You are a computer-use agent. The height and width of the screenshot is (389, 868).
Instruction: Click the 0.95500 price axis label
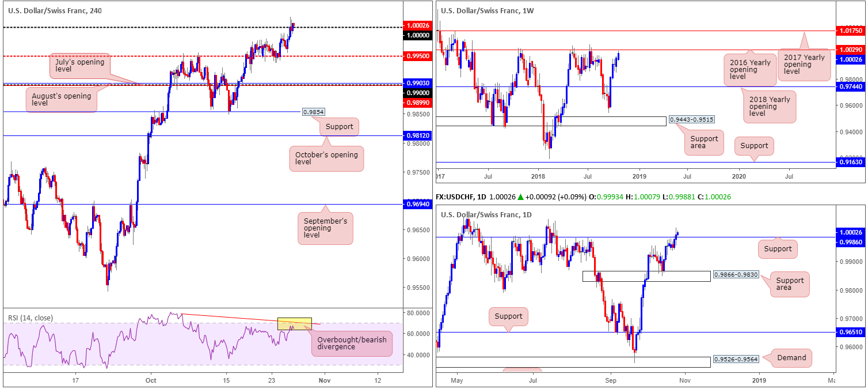[418, 287]
